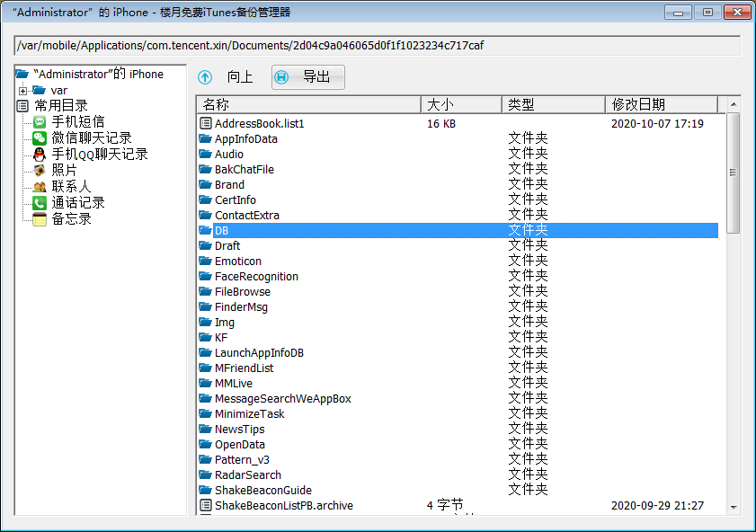756x532 pixels.
Task: Select the MFriendList folder name
Action: tap(244, 368)
